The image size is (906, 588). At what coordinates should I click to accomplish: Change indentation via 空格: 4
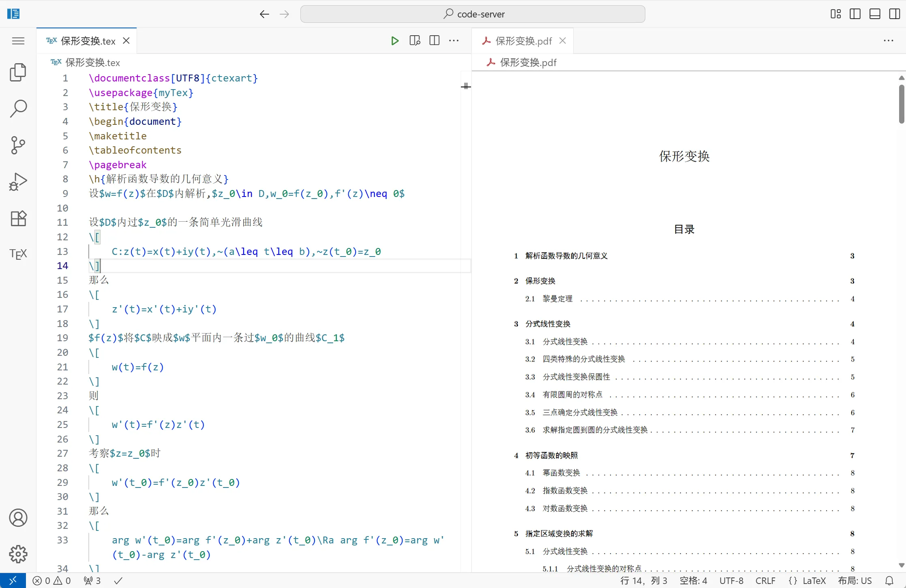click(694, 581)
